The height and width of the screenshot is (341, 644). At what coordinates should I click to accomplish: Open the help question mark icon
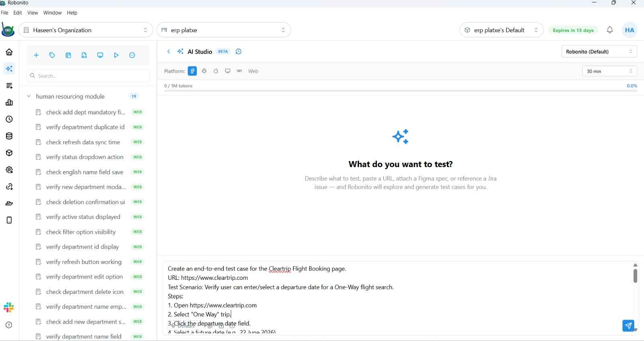coord(9,325)
